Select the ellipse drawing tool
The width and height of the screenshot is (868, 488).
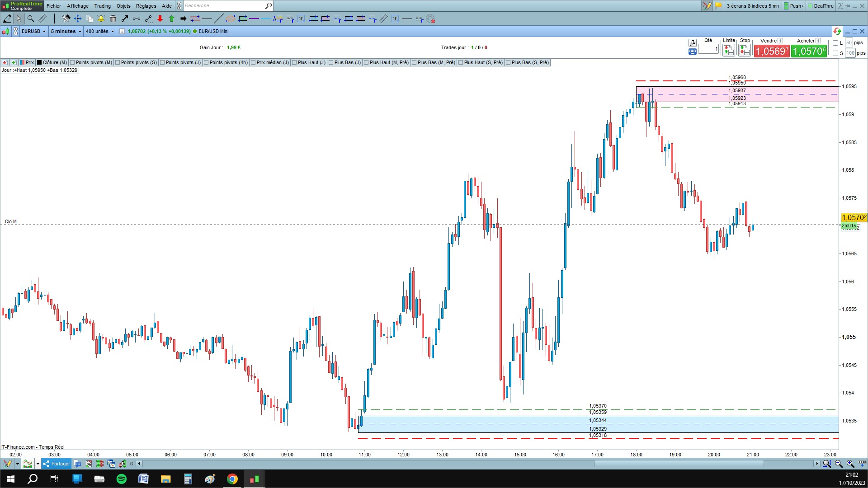tap(231, 19)
